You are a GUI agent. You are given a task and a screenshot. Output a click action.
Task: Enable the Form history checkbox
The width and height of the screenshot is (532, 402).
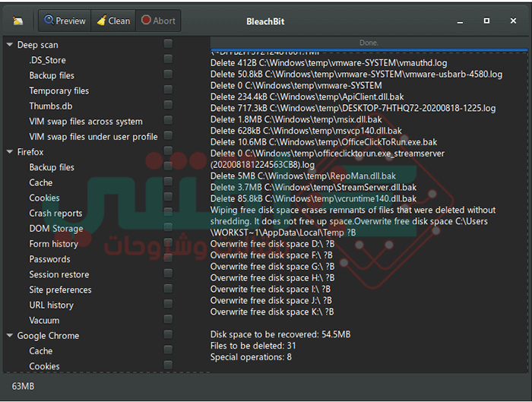tap(168, 242)
